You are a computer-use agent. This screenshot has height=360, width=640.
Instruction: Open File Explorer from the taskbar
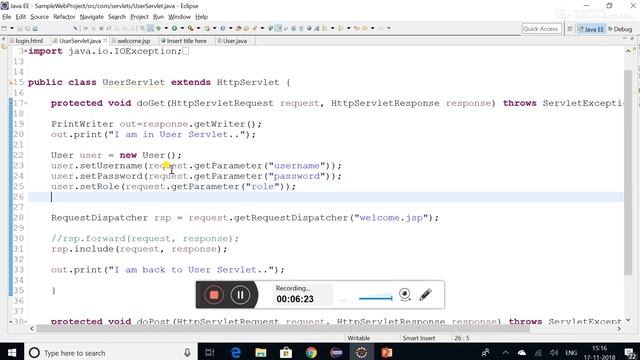[261, 353]
